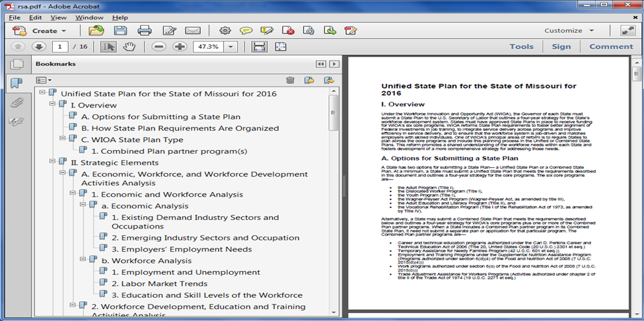Enable the Select text arrow tool
Screen dimensions: 644x321
(x=108, y=47)
